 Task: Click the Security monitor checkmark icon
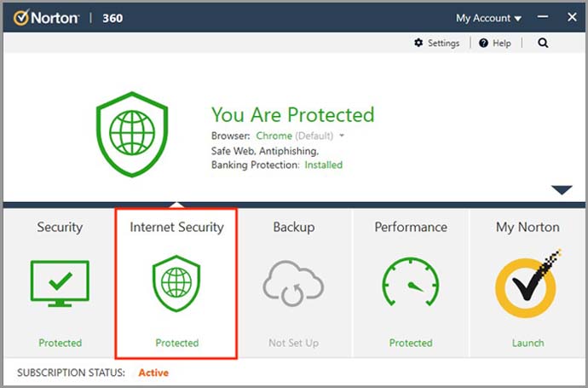pos(60,283)
